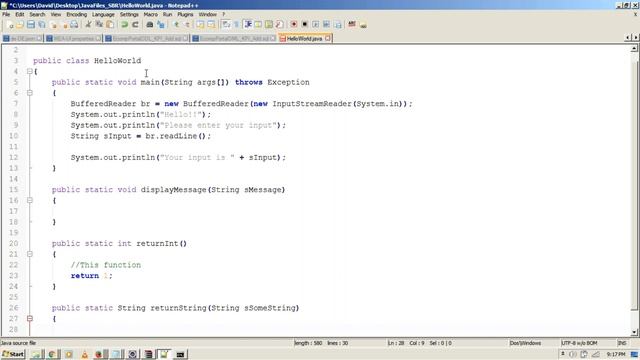
Task: Click 'returnString' method name on line 26
Action: click(x=178, y=308)
